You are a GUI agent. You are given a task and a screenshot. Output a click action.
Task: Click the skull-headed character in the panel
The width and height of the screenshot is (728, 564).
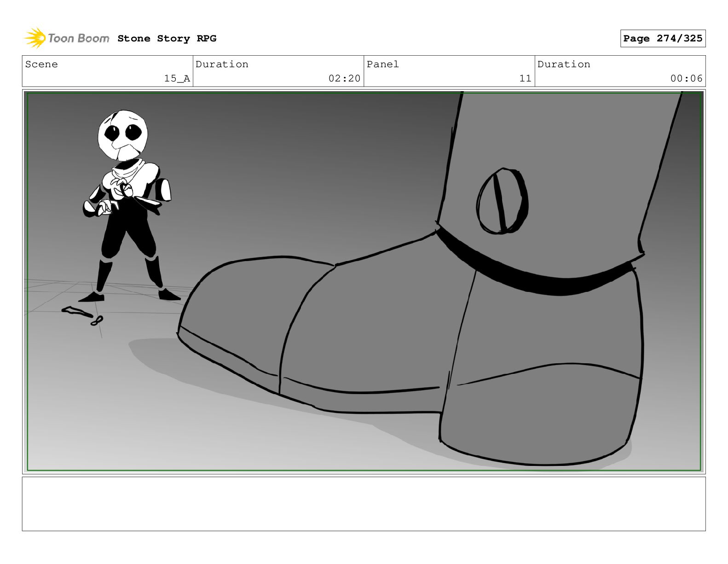130,205
